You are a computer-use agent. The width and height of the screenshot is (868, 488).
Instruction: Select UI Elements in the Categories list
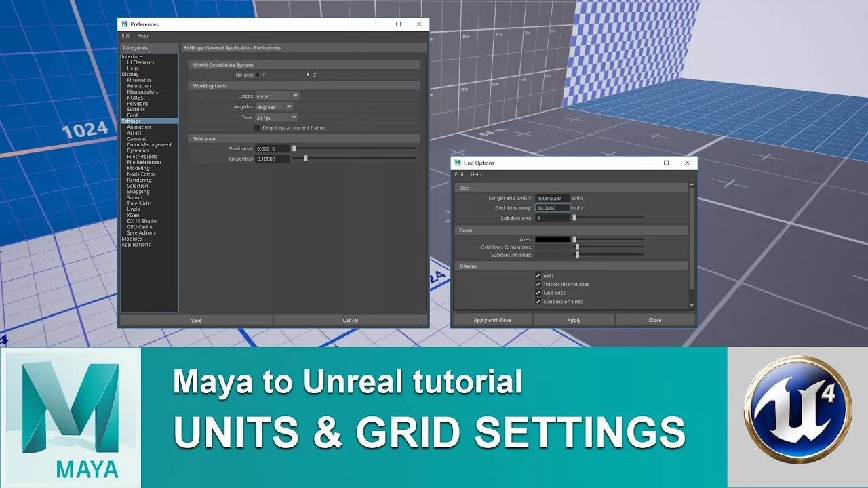140,62
